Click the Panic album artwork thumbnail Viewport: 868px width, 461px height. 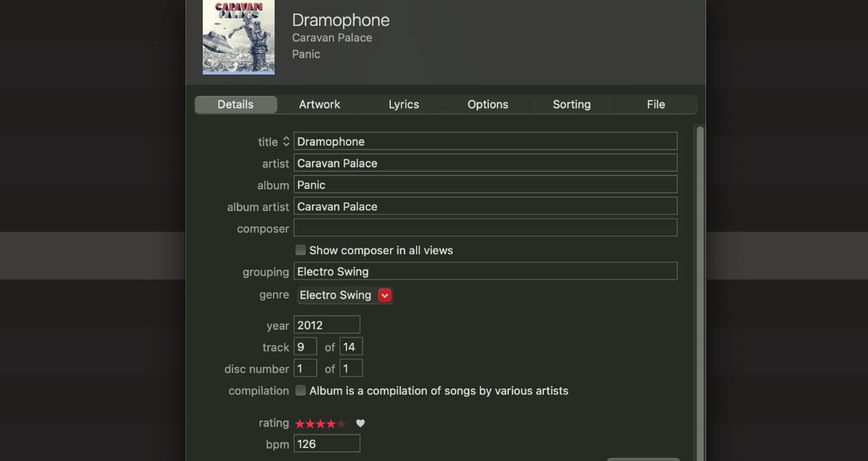[239, 36]
